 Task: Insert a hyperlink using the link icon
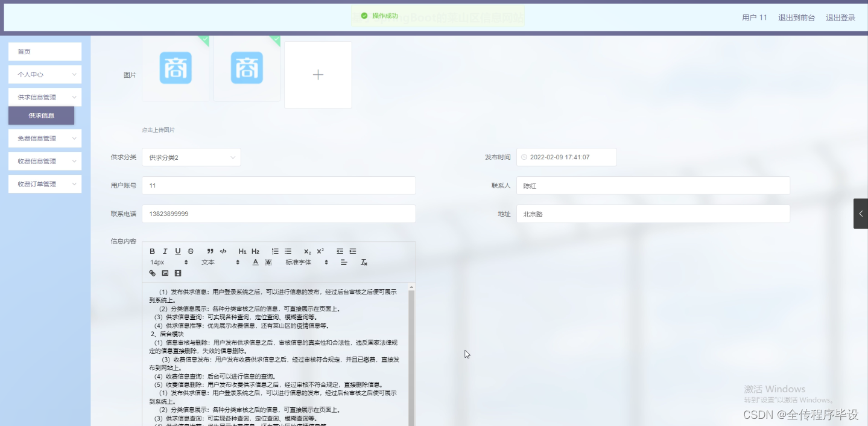pyautogui.click(x=152, y=273)
